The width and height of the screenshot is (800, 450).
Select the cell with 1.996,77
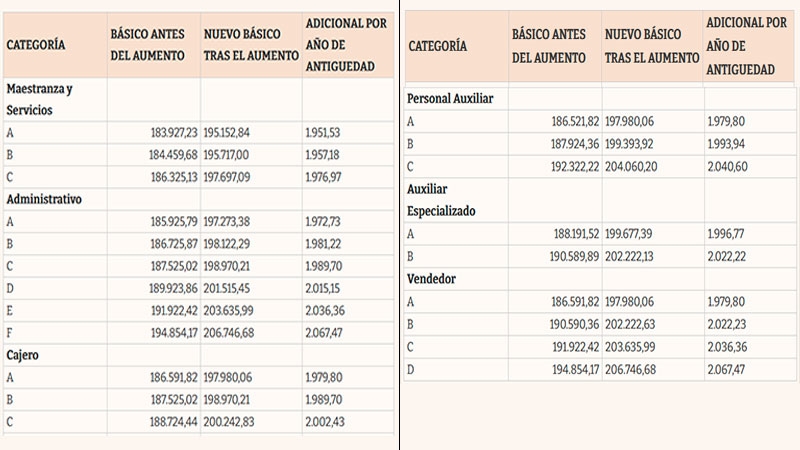pos(727,234)
